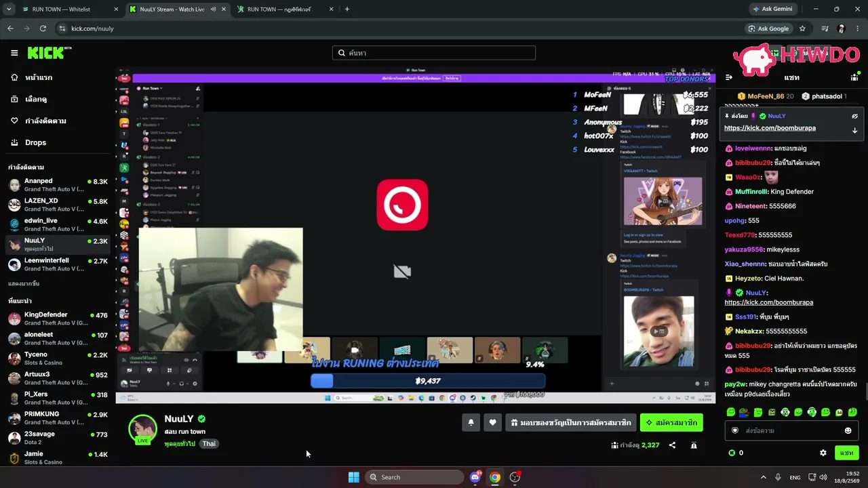This screenshot has width=868, height=488.
Task: Open the pinned kick.com/boomburapa link
Action: (x=770, y=128)
